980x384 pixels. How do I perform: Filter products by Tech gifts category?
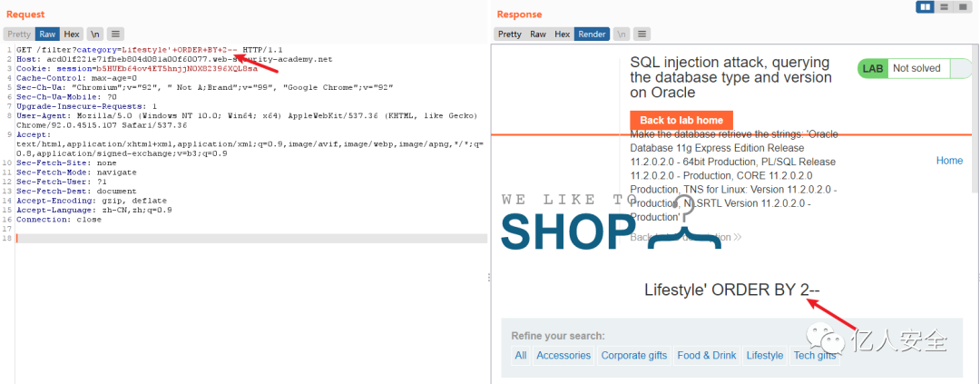click(x=814, y=355)
